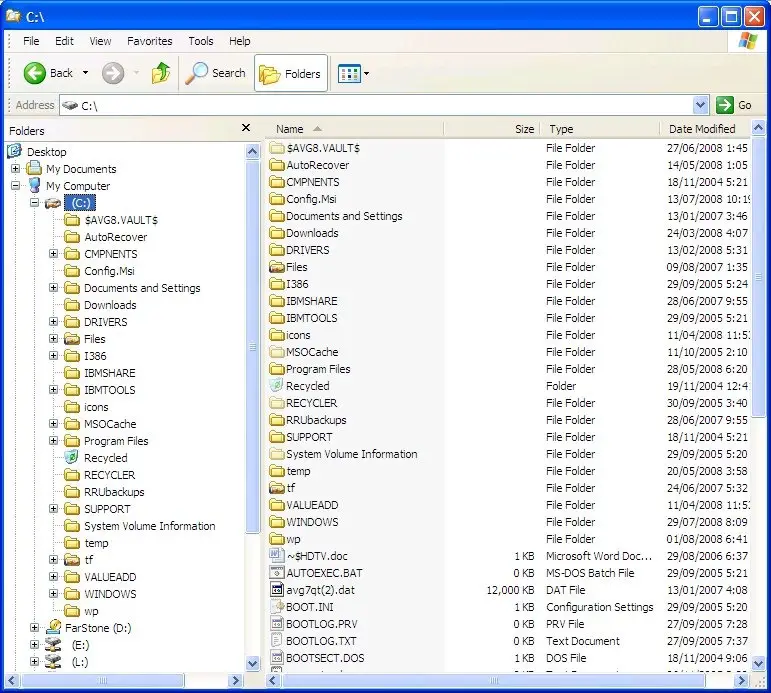Select FarStone (D:) drive icon in tree
This screenshot has height=693, width=771.
(53, 628)
